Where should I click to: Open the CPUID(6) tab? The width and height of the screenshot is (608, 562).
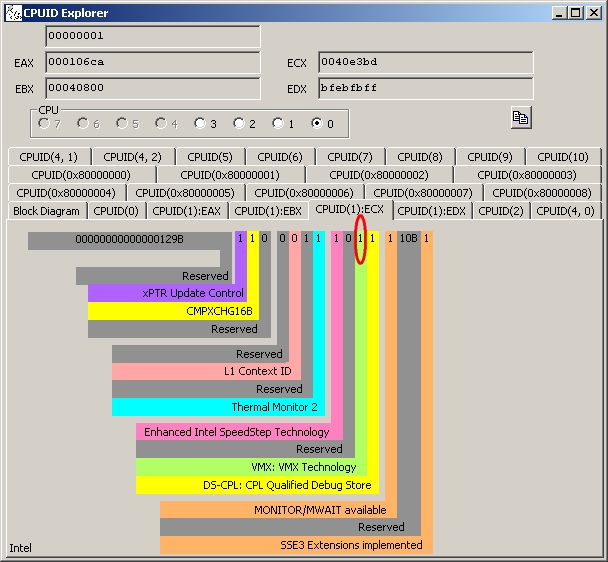(280, 157)
